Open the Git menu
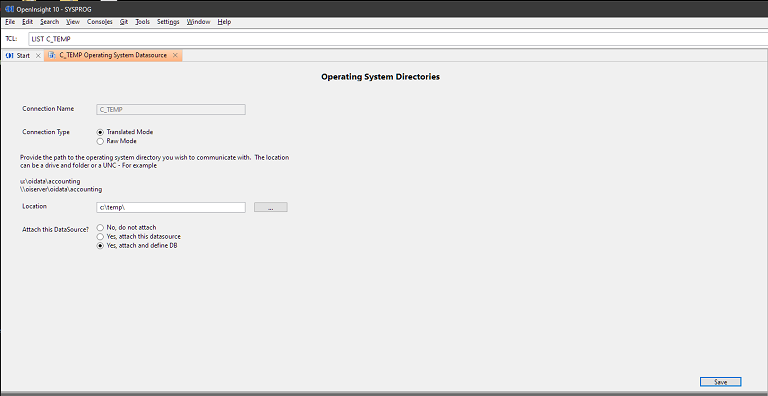768x396 pixels. click(x=124, y=22)
